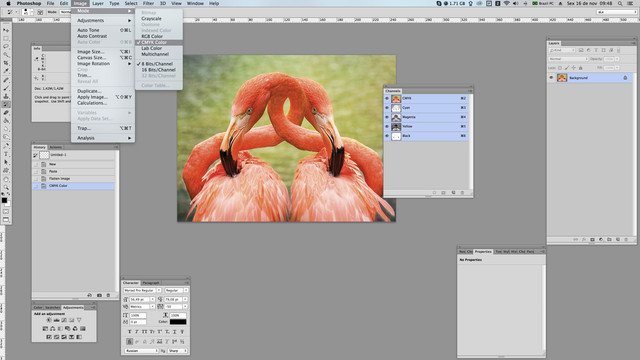Choose RGB Color from Mode submenu
This screenshot has height=360, width=640.
(152, 36)
